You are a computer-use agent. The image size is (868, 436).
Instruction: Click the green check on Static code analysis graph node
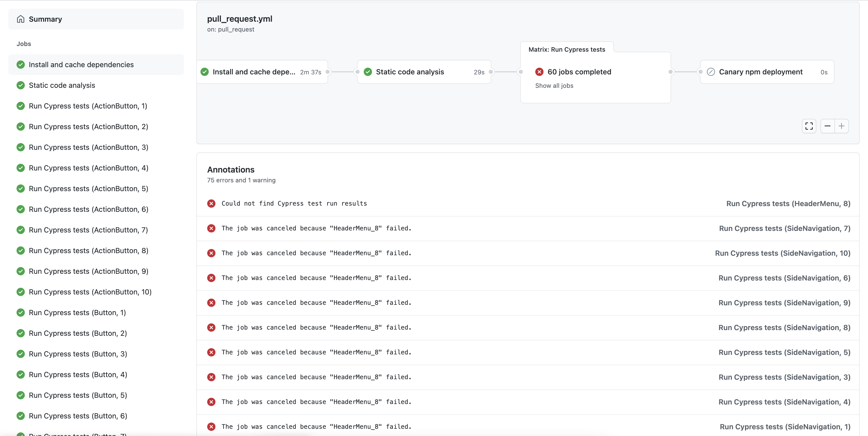click(x=368, y=72)
